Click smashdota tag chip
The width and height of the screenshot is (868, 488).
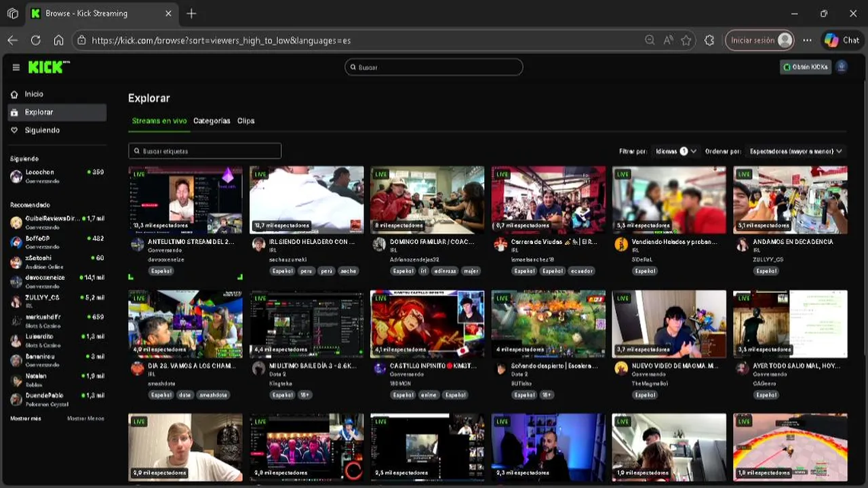click(213, 394)
